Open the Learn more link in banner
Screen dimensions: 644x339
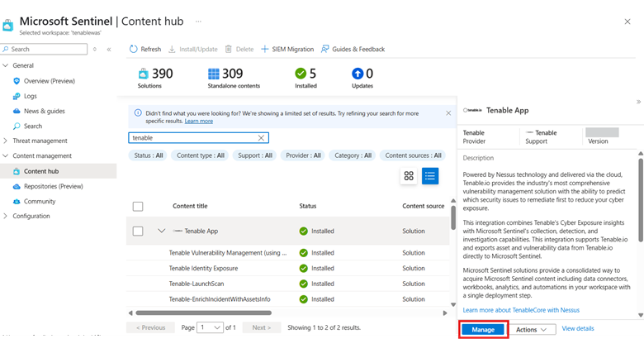click(199, 121)
